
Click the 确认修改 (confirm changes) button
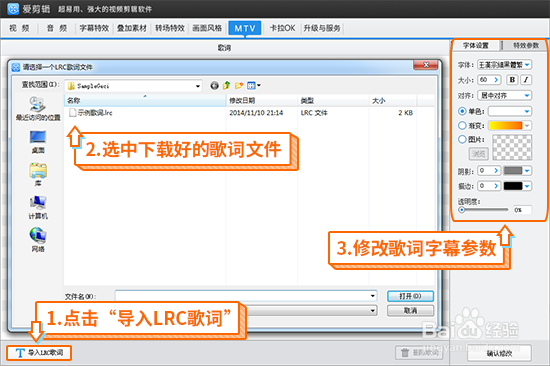click(499, 353)
